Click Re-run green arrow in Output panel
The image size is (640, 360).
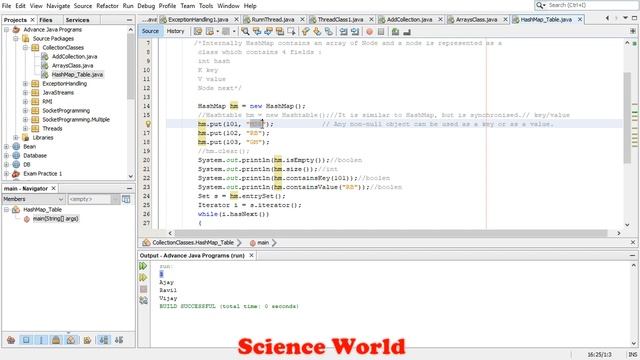(143, 266)
